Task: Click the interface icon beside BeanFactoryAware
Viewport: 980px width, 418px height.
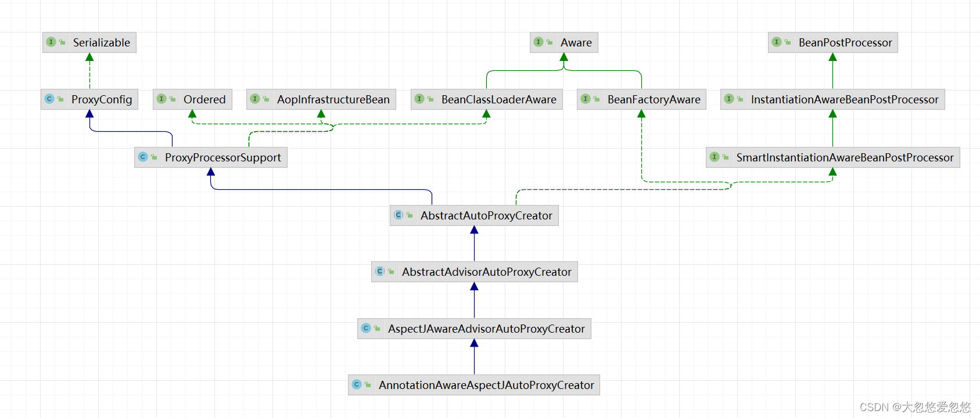Action: tap(586, 99)
